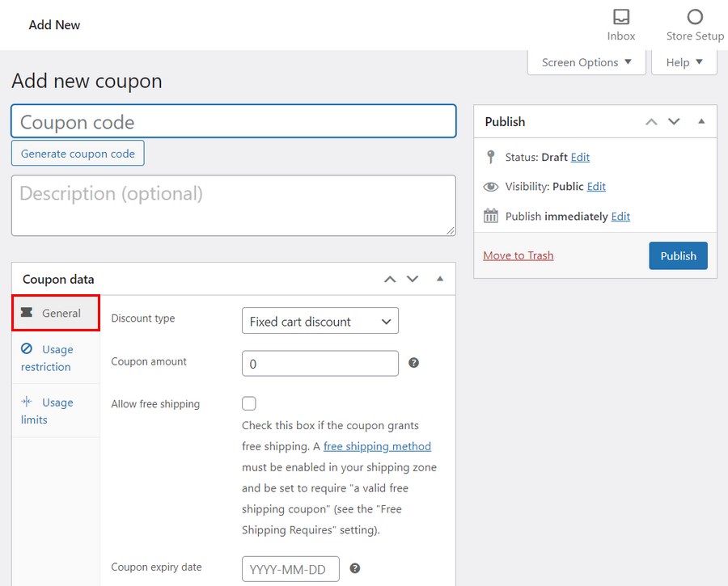Click the Status pin icon
Viewport: 728px width, 586px height.
click(x=492, y=158)
